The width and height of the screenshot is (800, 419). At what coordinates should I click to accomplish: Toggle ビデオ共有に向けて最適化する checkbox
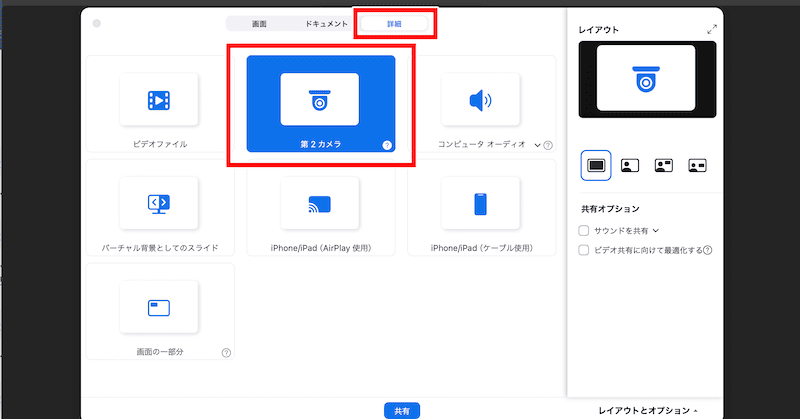[585, 249]
